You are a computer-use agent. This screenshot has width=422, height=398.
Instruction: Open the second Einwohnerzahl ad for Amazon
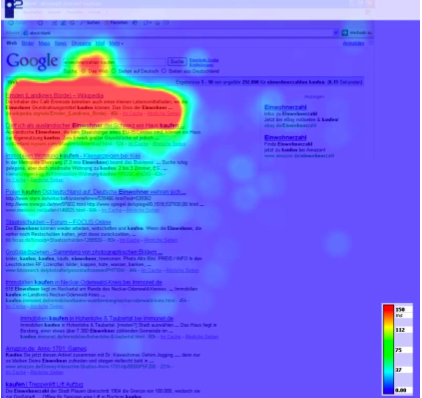[x=285, y=137]
